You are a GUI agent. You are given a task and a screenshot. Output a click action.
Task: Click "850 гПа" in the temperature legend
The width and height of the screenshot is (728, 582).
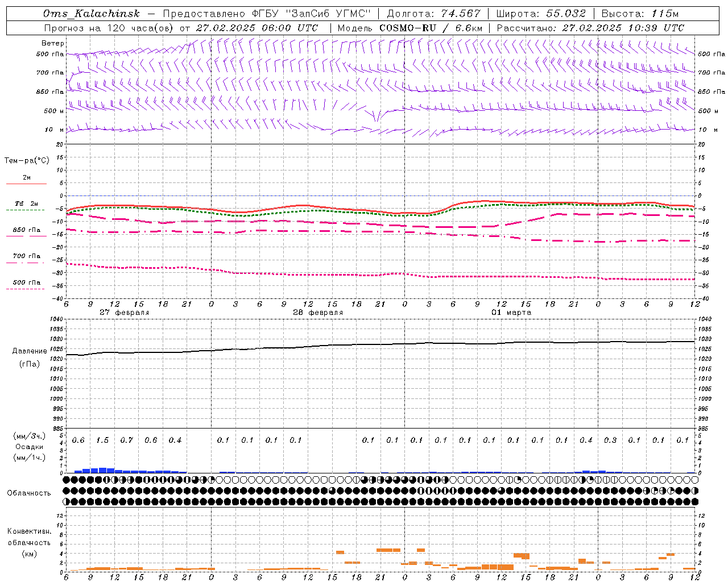point(26,230)
